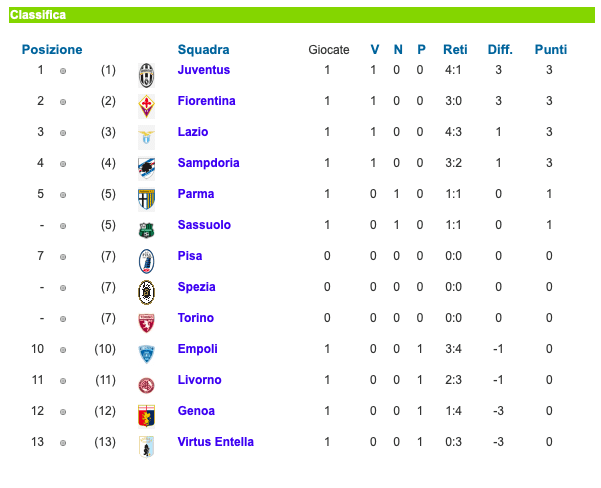601x488 pixels.
Task: Click the Juventus club crest icon
Action: [x=147, y=72]
